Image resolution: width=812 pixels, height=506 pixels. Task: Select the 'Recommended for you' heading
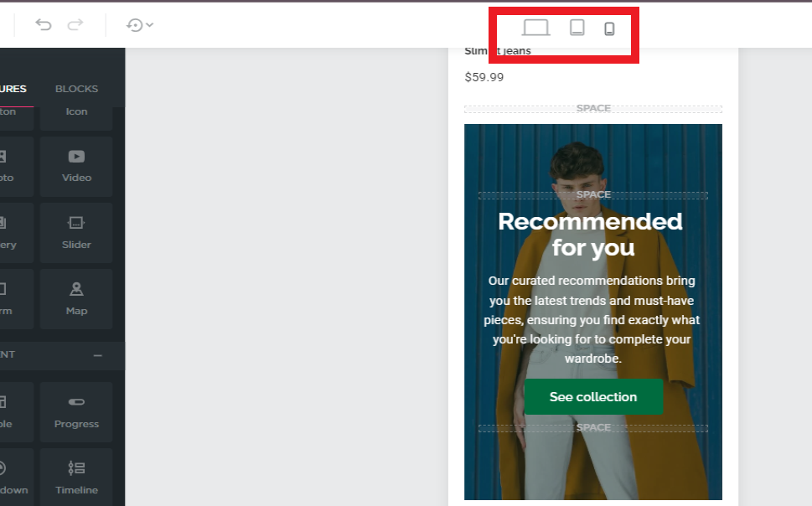591,234
